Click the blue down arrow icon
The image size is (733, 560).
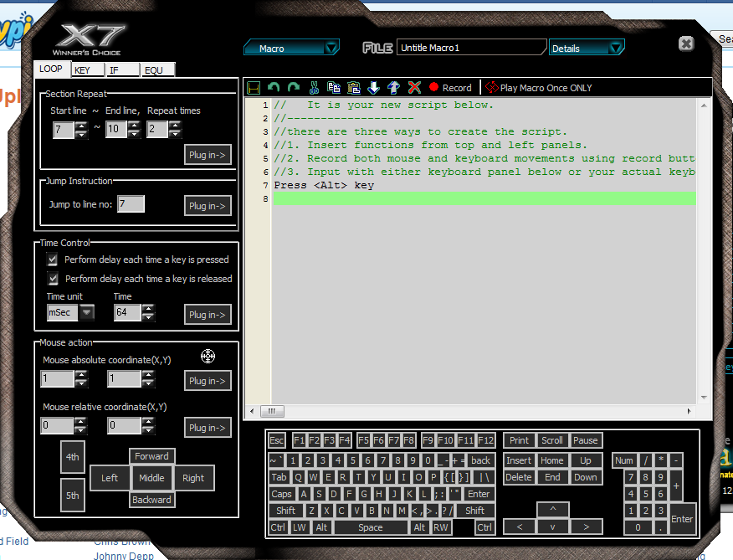coord(373,87)
